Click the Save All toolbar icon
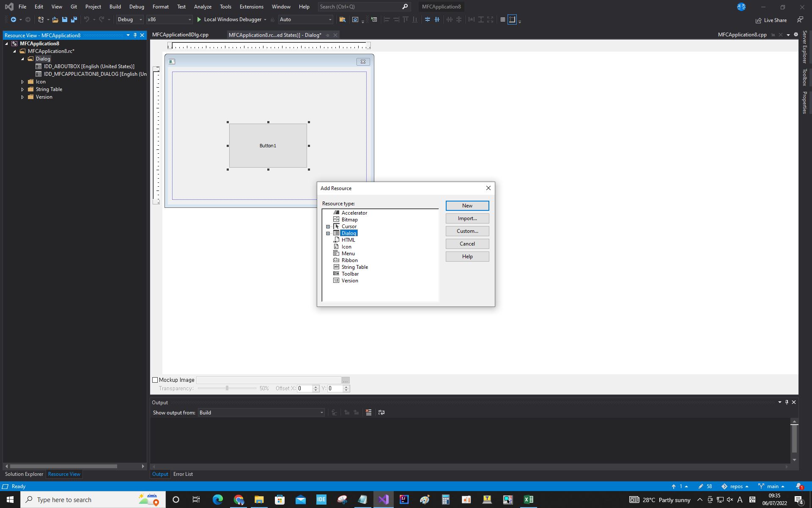 pyautogui.click(x=74, y=19)
